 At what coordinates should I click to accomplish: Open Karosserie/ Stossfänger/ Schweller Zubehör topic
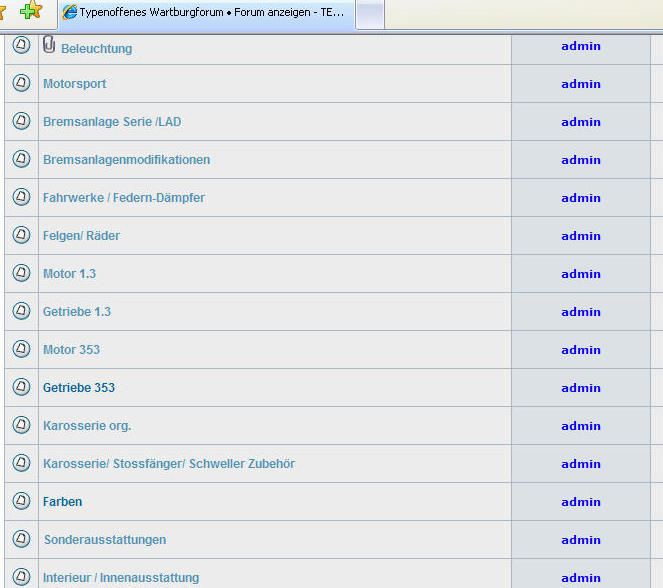click(168, 464)
